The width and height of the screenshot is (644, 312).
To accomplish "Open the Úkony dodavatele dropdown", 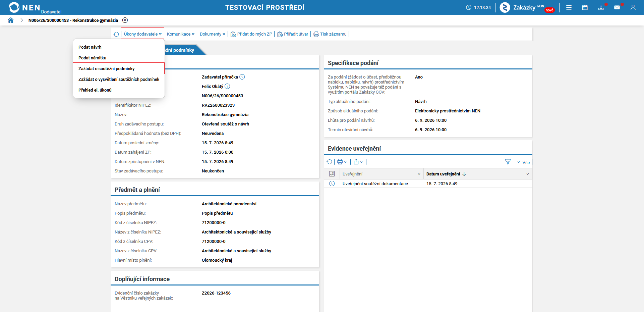I will [142, 34].
